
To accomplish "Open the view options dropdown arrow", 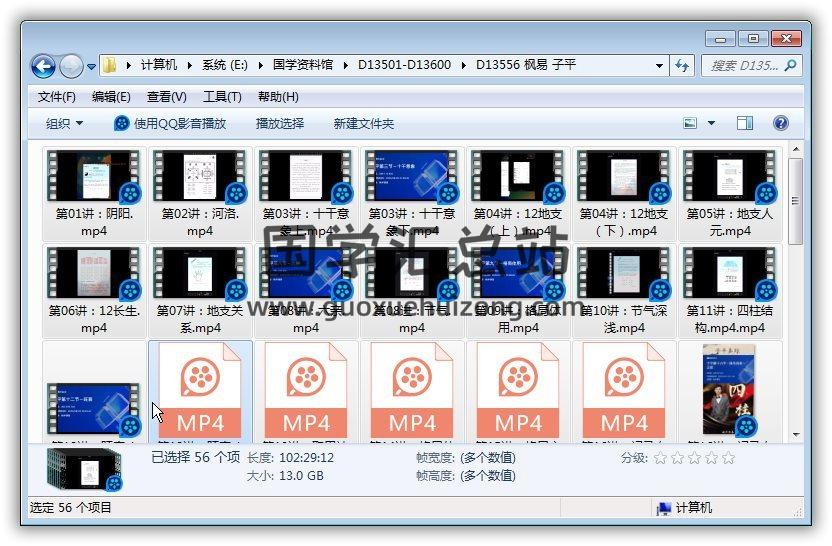I will point(712,124).
